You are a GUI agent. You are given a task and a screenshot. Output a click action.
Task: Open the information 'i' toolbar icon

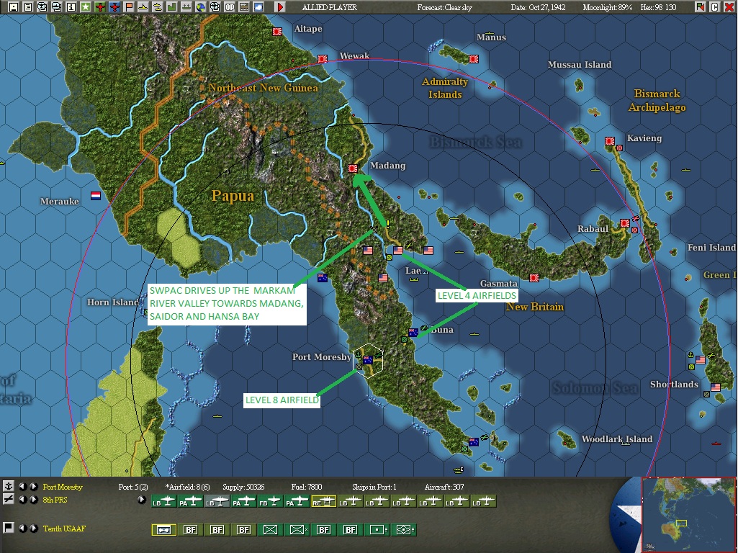pos(71,6)
